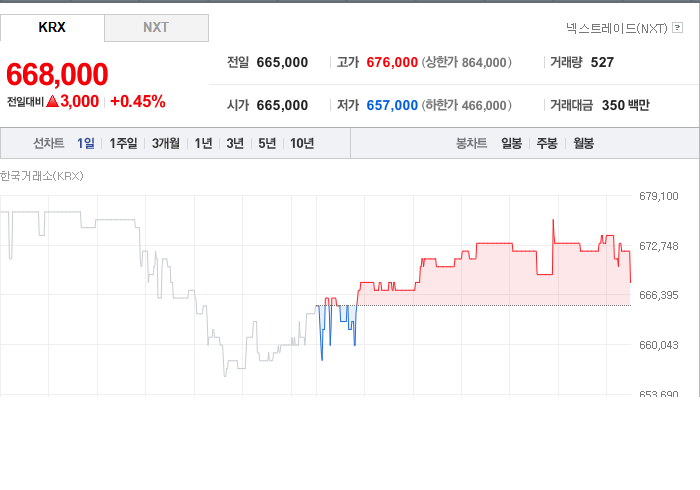This screenshot has height=490, width=700.
Task: Show the 주봉 weekly candle chart
Action: 547,143
